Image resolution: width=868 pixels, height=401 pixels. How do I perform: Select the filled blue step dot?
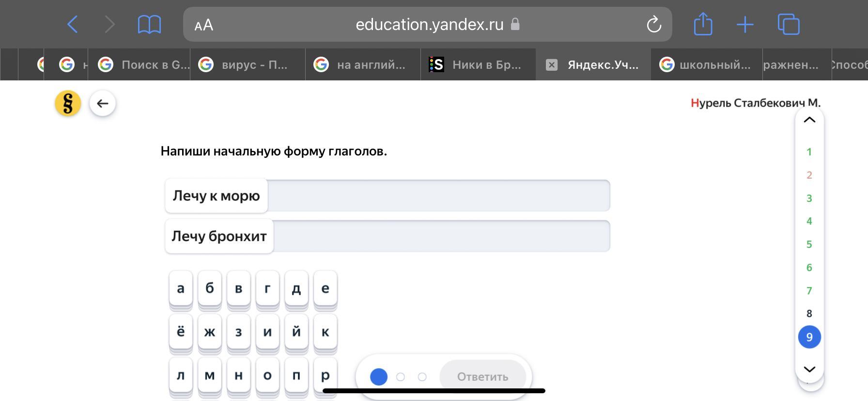(x=379, y=377)
